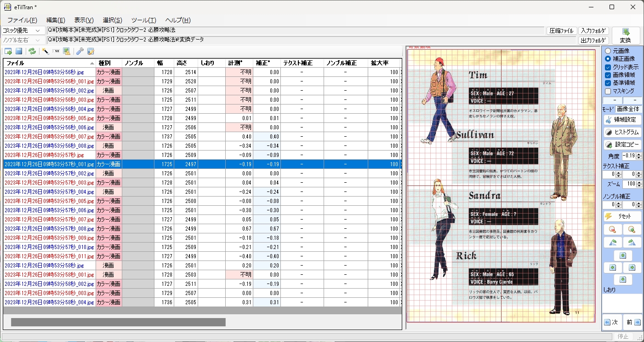Click the rotate right icon button
This screenshot has width=644, height=342.
pos(632,242)
